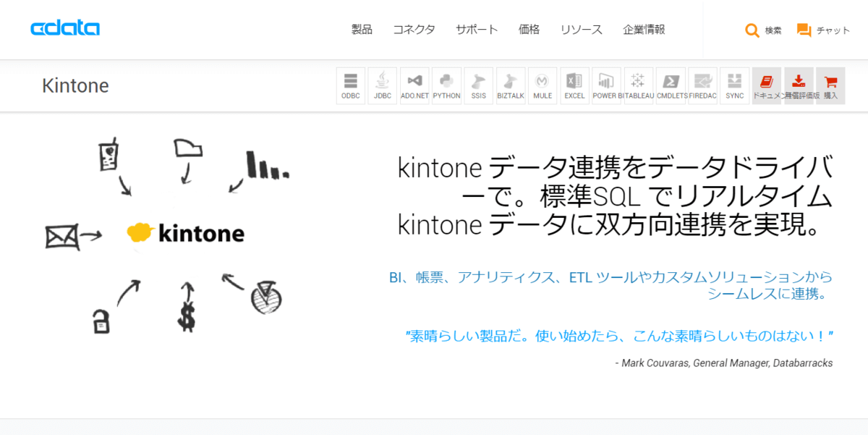Open the Sync tool icon
Image resolution: width=868 pixels, height=435 pixels.
click(734, 85)
